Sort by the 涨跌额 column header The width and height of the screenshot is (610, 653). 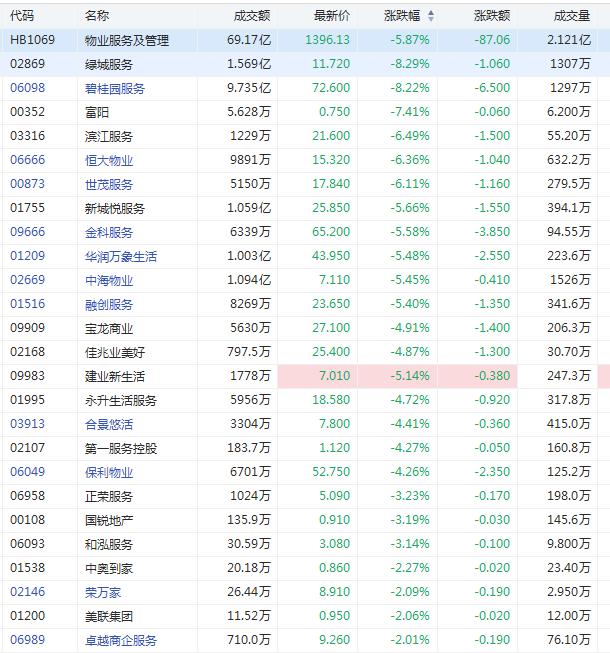point(492,16)
